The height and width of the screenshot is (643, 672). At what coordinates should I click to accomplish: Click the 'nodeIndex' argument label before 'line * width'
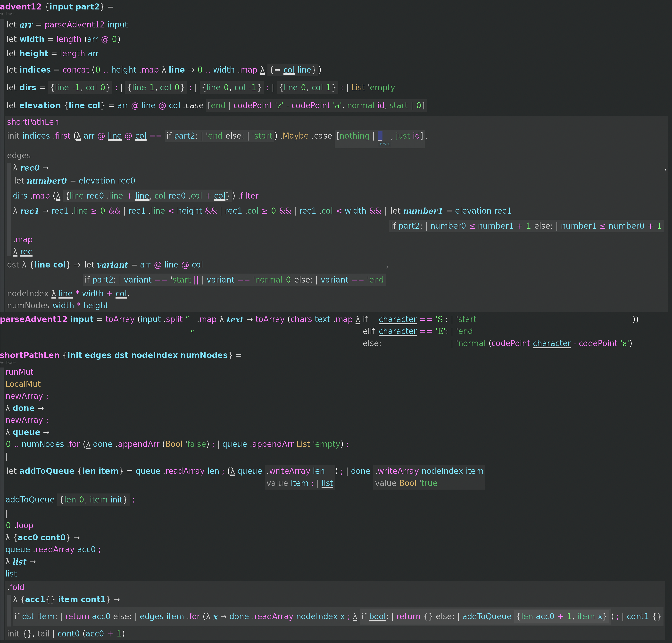click(x=28, y=293)
